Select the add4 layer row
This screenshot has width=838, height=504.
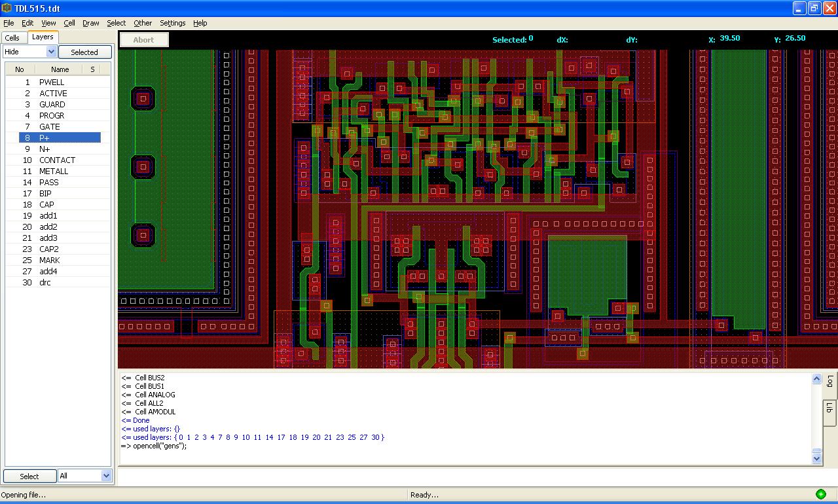(59, 272)
